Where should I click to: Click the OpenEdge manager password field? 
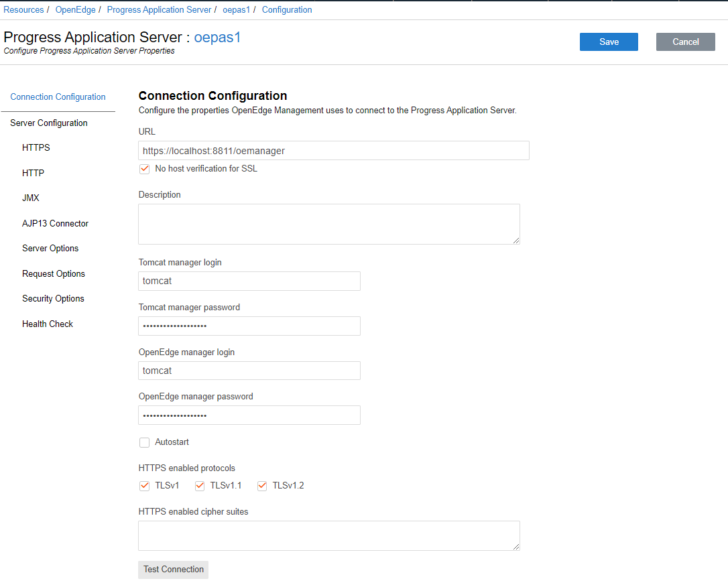(249, 415)
